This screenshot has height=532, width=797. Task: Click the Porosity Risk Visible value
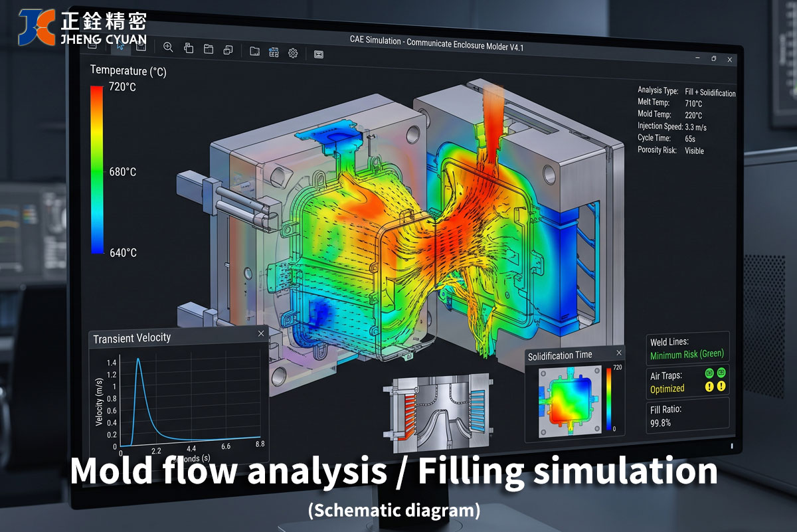[694, 151]
